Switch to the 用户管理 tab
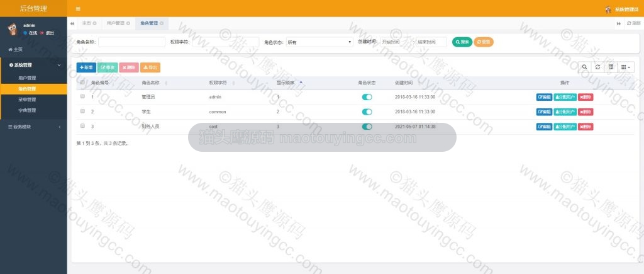 pos(116,23)
